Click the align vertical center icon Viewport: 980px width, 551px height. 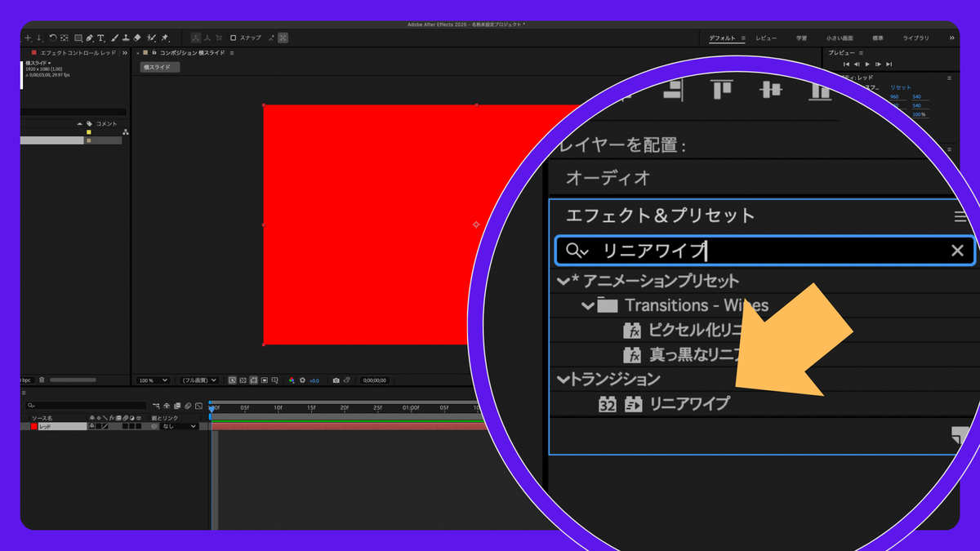(x=770, y=90)
